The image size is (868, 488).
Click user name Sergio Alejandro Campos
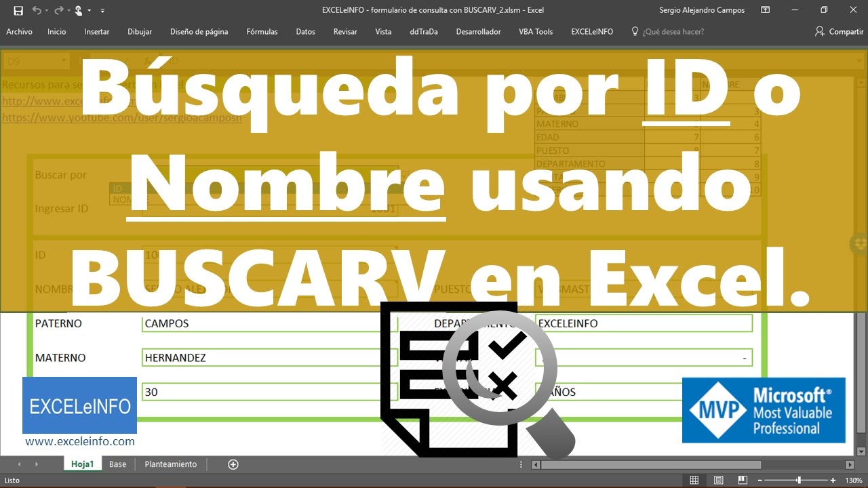coord(702,10)
